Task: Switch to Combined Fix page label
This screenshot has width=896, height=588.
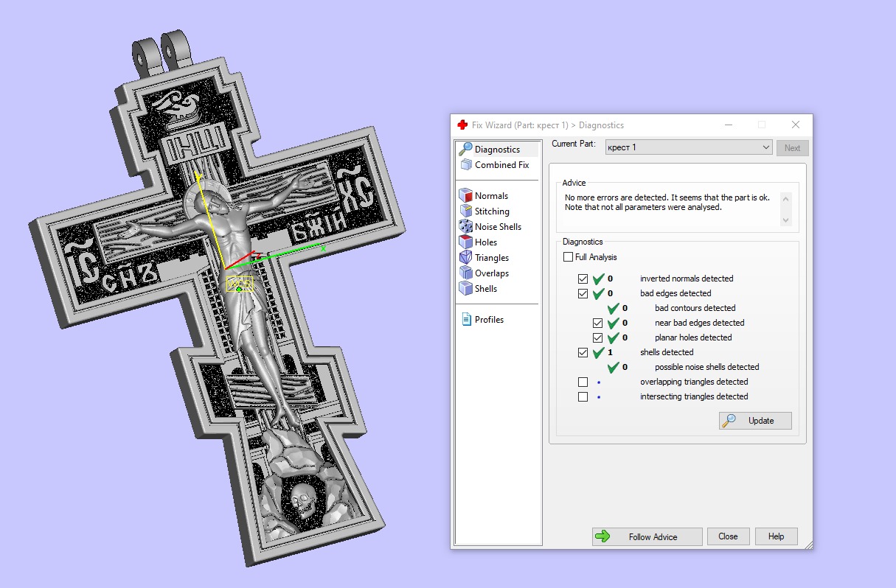Action: click(501, 165)
